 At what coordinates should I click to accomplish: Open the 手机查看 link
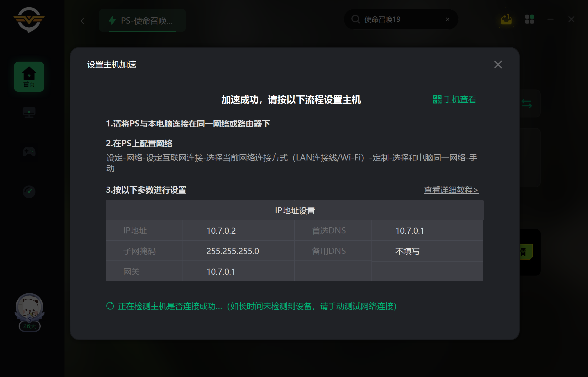click(x=460, y=99)
